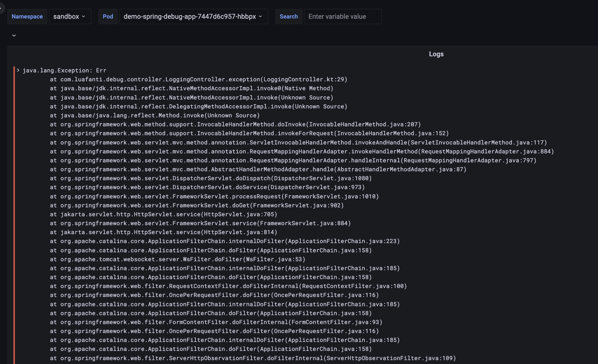Open the Pod selector dropdown
This screenshot has width=598, height=364.
pos(193,17)
